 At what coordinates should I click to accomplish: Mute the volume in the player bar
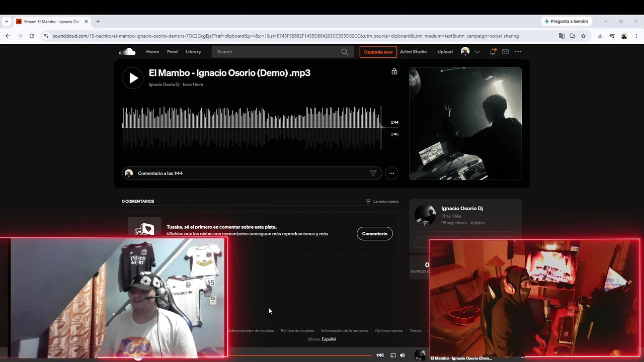[x=403, y=355]
